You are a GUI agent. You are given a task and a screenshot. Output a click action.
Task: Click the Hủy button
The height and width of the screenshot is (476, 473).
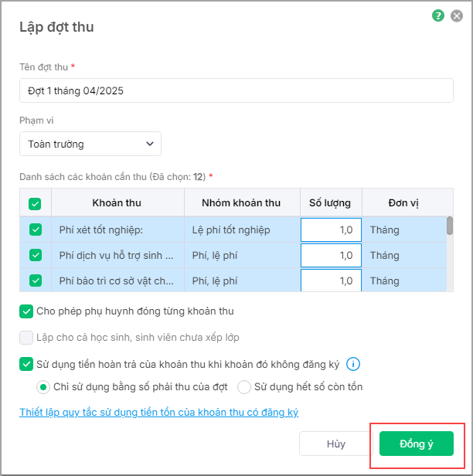click(335, 444)
